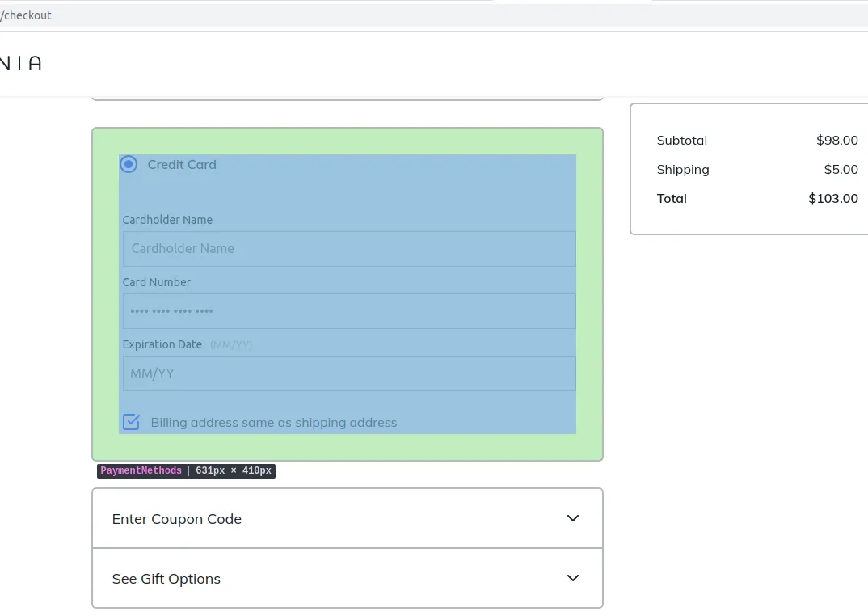
Task: Click the MM/YY expiration date field
Action: click(x=348, y=373)
